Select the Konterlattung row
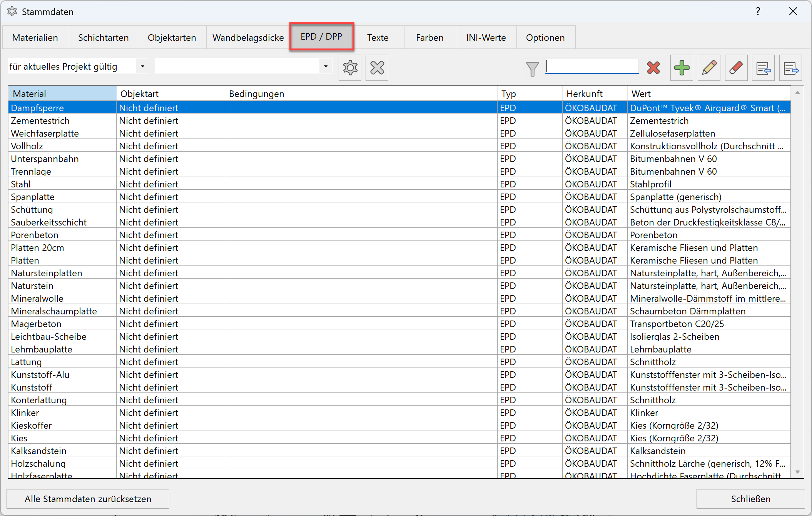Image resolution: width=812 pixels, height=516 pixels. [399, 400]
